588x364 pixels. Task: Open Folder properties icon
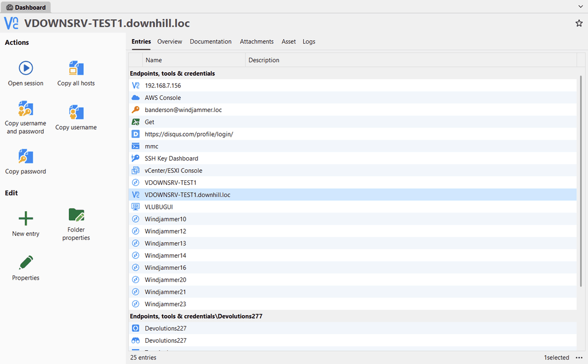[76, 215]
